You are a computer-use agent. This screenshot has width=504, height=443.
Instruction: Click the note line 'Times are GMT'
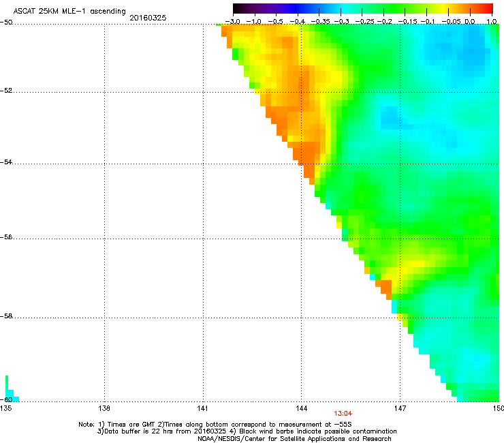131,425
